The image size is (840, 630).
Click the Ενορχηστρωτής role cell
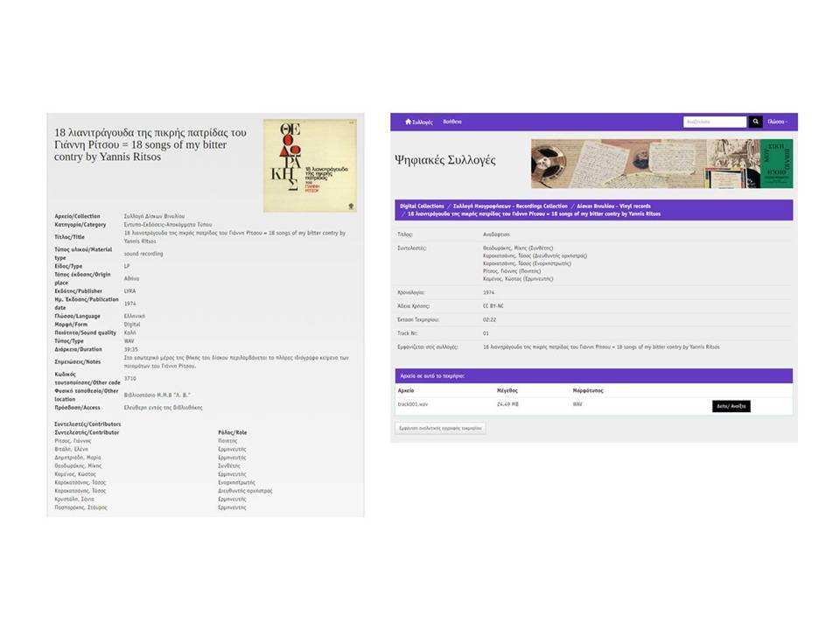[x=236, y=482]
